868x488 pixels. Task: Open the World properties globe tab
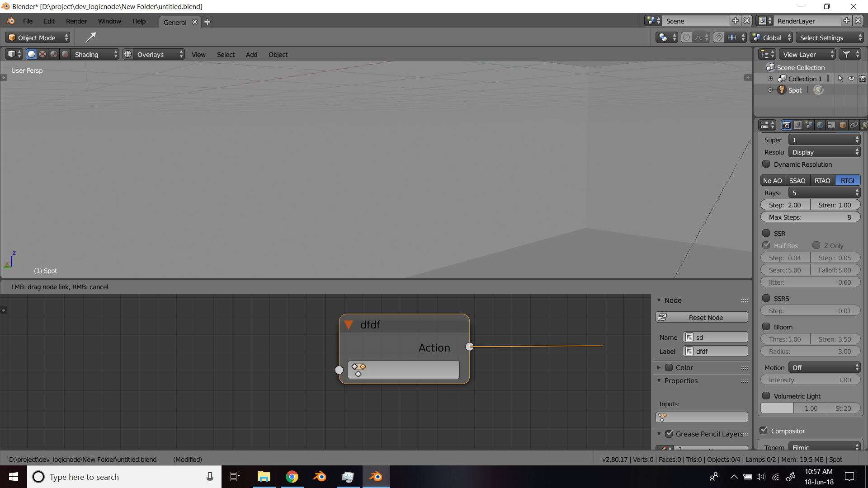click(x=820, y=125)
